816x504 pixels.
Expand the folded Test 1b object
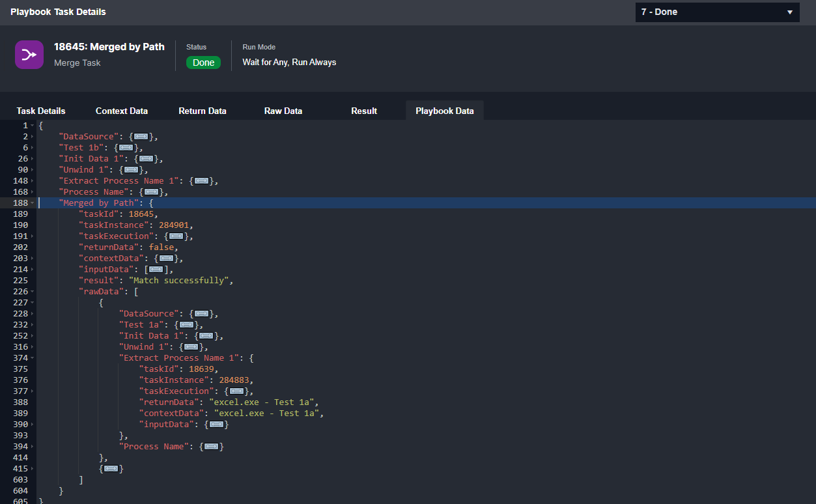coord(126,148)
